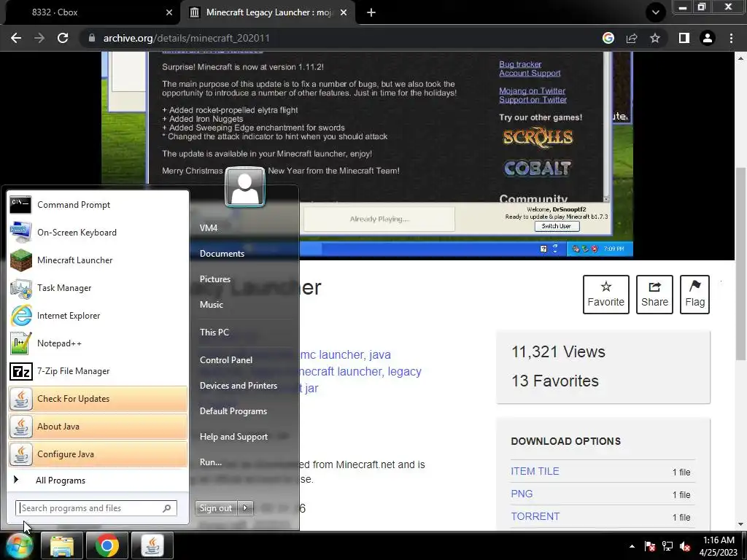Open ITEM TILE download option
747x560 pixels.
[x=535, y=471]
